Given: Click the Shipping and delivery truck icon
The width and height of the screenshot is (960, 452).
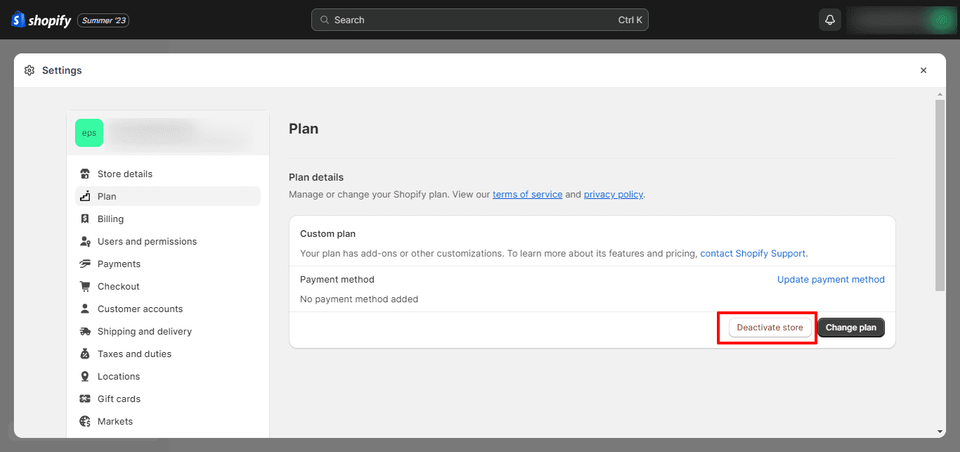Looking at the screenshot, I should point(86,331).
